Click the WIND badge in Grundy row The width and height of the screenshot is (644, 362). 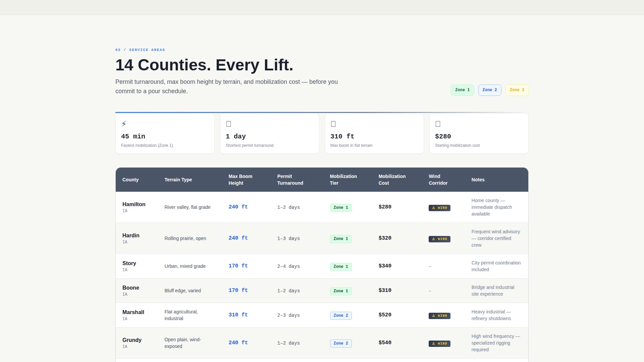pos(439,344)
